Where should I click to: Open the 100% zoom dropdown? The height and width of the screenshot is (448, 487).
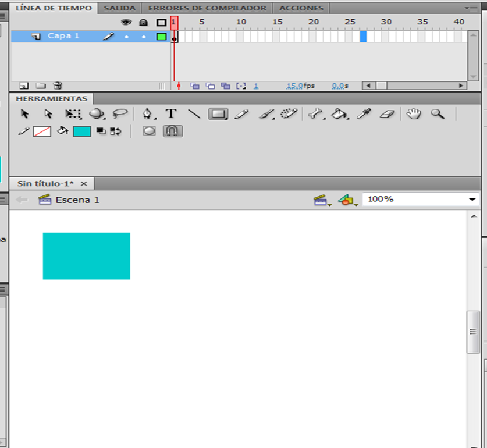pyautogui.click(x=472, y=200)
